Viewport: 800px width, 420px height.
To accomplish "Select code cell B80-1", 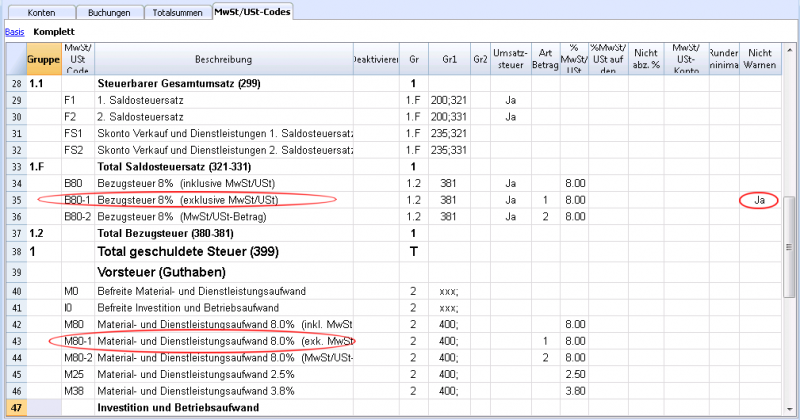I will (x=78, y=200).
